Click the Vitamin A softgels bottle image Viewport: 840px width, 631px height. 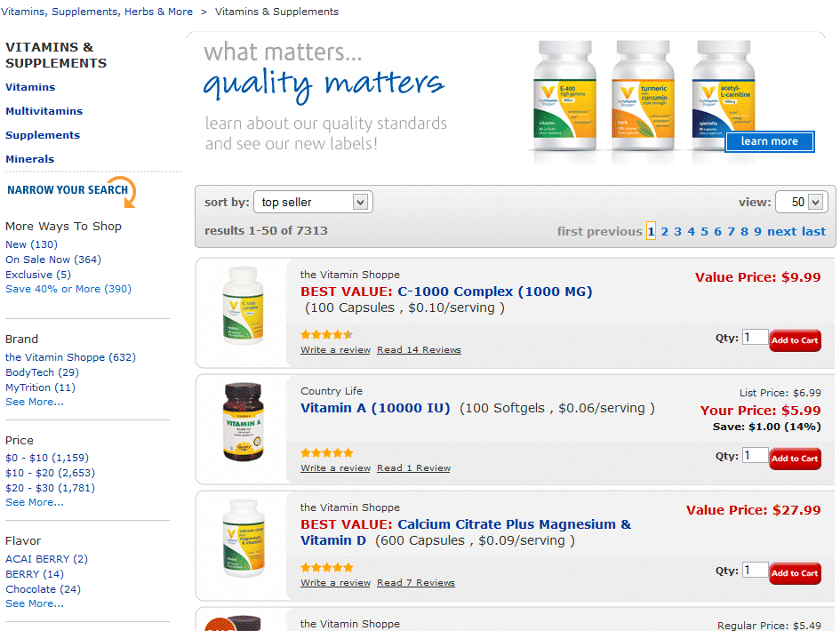tap(242, 422)
